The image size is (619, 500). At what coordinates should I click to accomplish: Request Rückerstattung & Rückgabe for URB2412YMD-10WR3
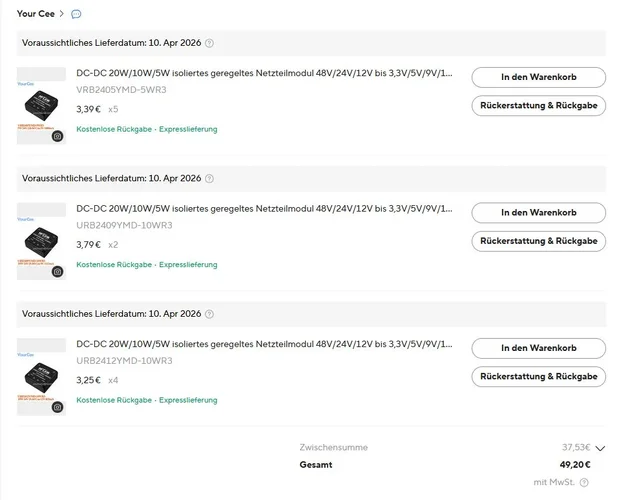(538, 376)
